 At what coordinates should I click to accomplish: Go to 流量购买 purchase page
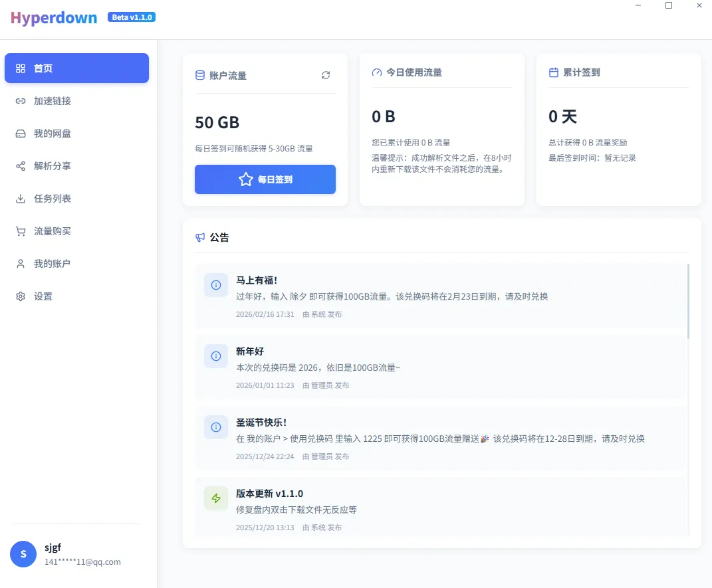coord(76,231)
